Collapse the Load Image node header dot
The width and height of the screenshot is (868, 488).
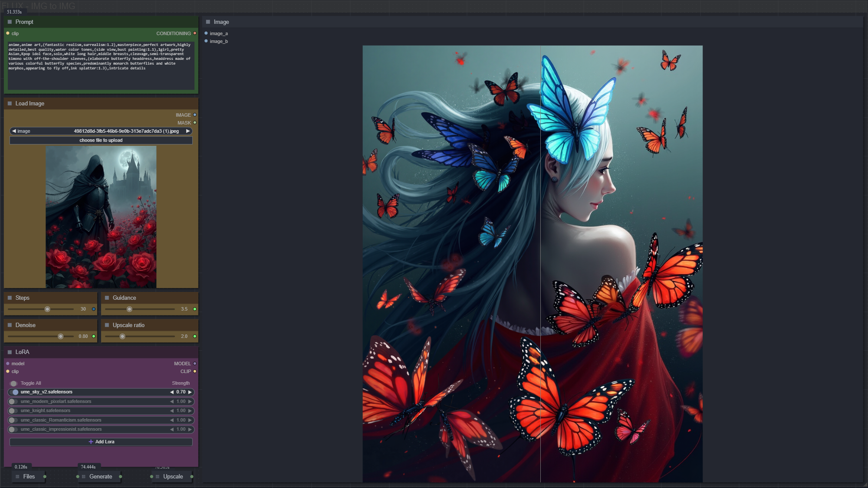10,103
